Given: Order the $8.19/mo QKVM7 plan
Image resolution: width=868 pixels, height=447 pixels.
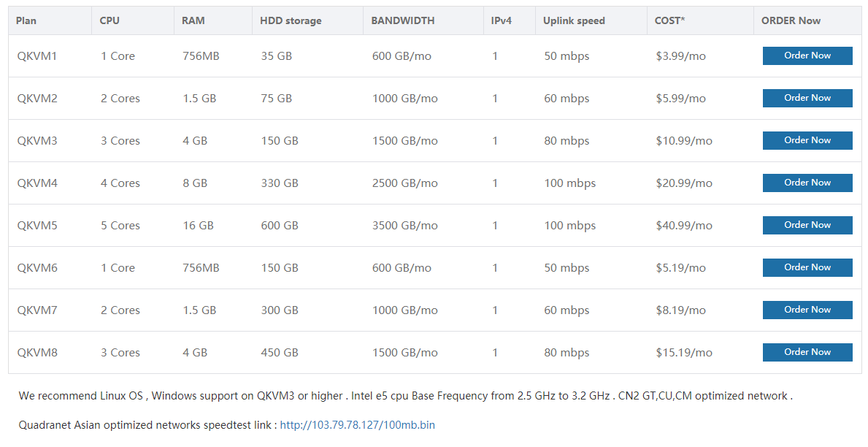Looking at the screenshot, I should pyautogui.click(x=807, y=310).
